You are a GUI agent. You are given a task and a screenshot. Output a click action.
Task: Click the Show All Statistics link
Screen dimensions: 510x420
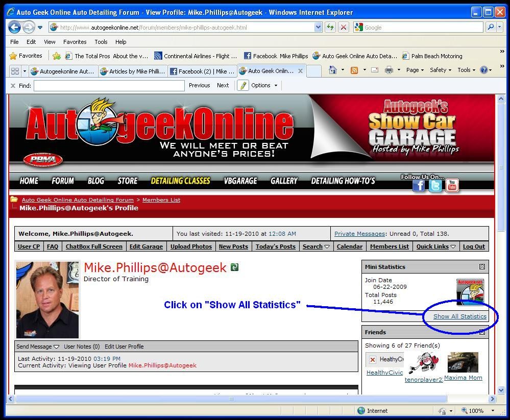(x=460, y=316)
